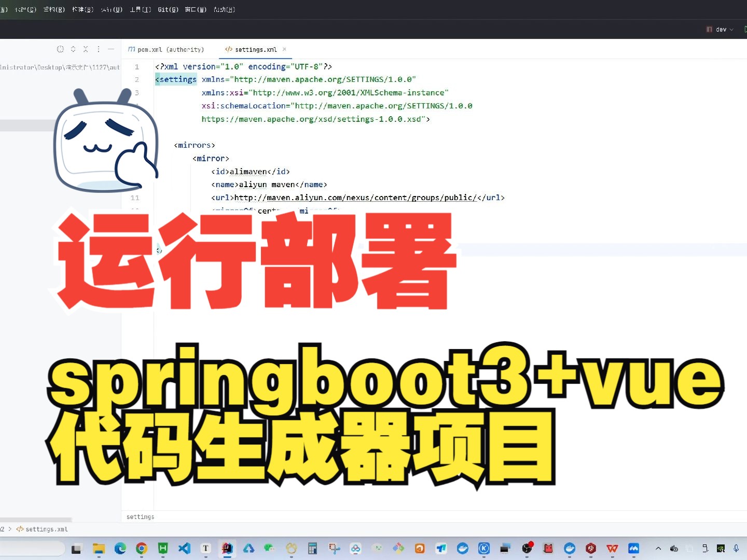Open the blue K app in taskbar
The height and width of the screenshot is (560, 747).
[484, 549]
